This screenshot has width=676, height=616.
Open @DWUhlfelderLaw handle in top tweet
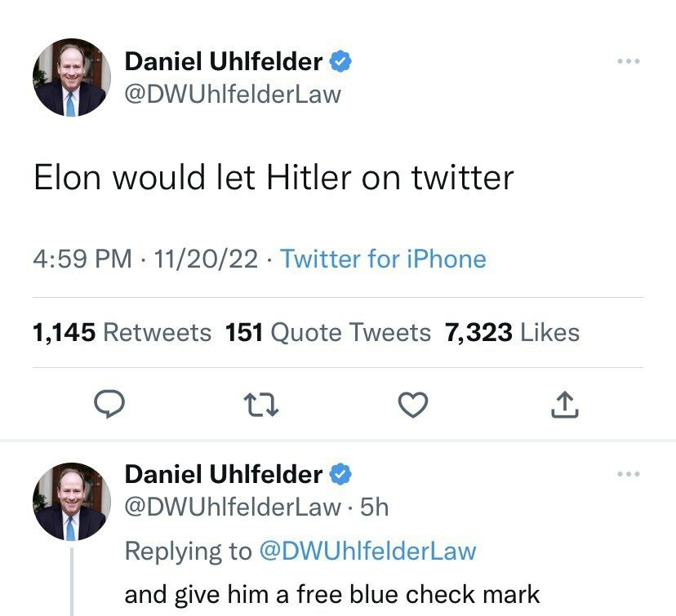pyautogui.click(x=232, y=95)
